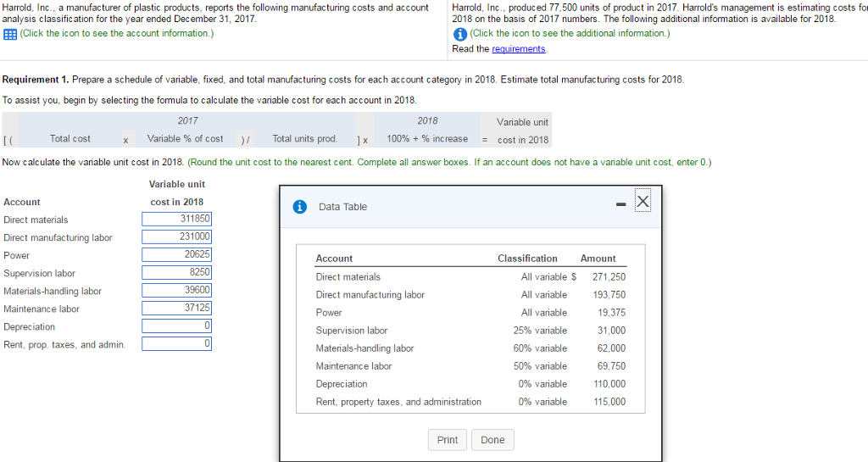Image resolution: width=868 pixels, height=462 pixels.
Task: Open the requirements link
Action: tap(518, 48)
